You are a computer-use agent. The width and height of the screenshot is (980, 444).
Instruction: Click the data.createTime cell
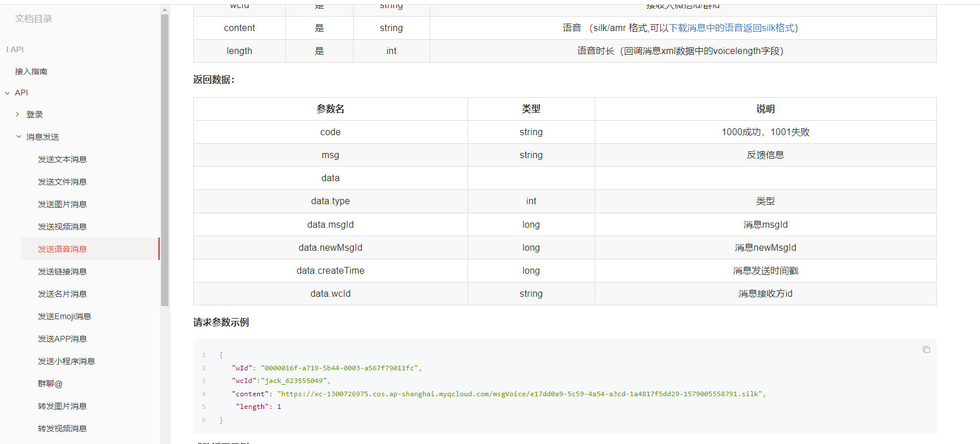point(331,270)
